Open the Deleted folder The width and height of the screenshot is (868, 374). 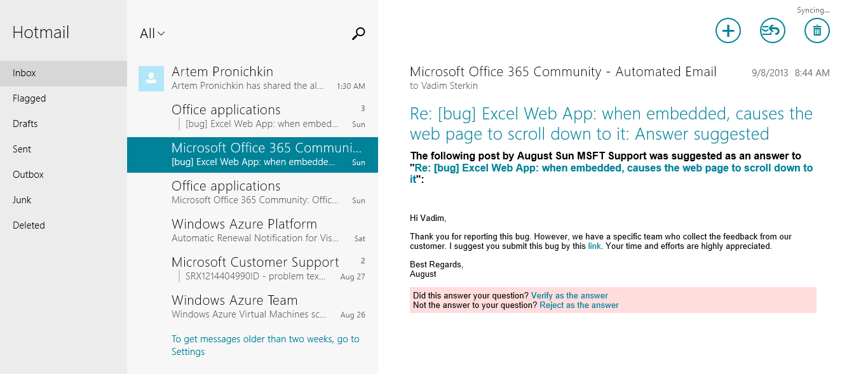pyautogui.click(x=64, y=225)
